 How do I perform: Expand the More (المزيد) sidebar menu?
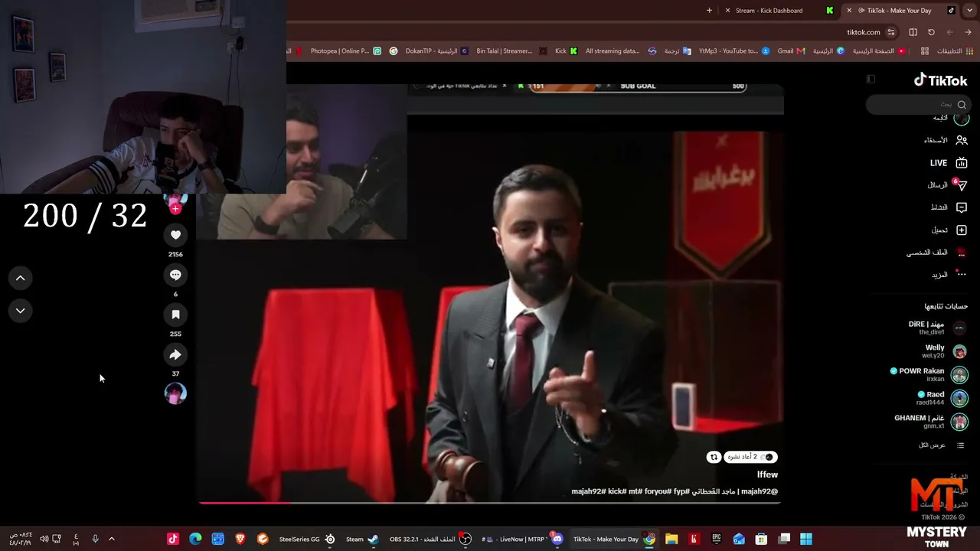point(949,275)
